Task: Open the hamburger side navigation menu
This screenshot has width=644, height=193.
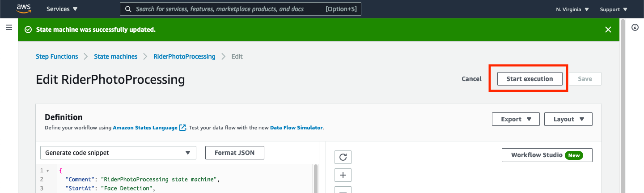Action: coord(8,28)
